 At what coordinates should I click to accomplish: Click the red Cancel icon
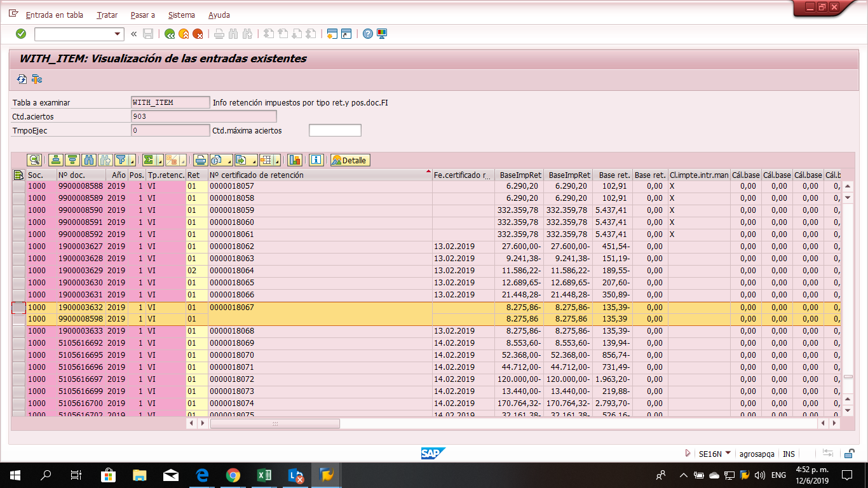coord(198,34)
